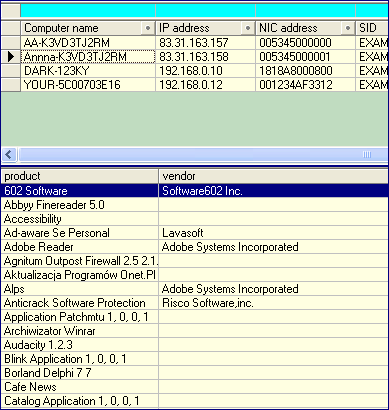This screenshot has width=389, height=410.
Task: Click the product column header
Action: click(80, 176)
